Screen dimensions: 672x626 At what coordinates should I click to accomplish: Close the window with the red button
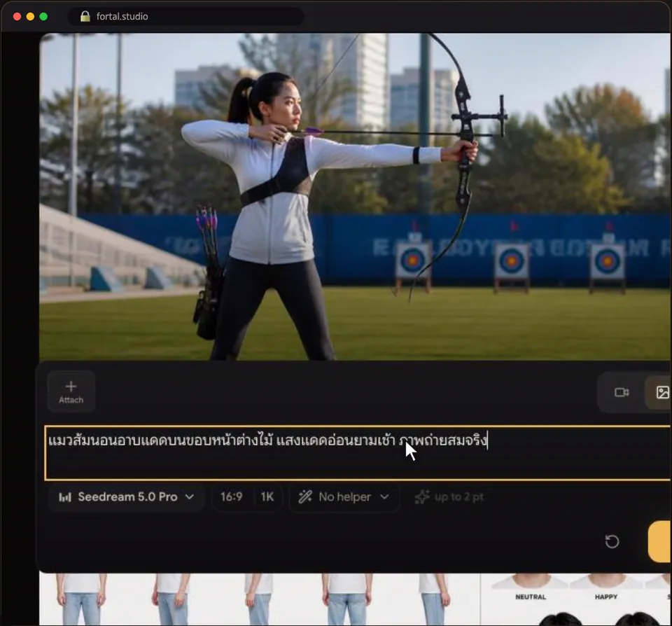click(x=17, y=16)
